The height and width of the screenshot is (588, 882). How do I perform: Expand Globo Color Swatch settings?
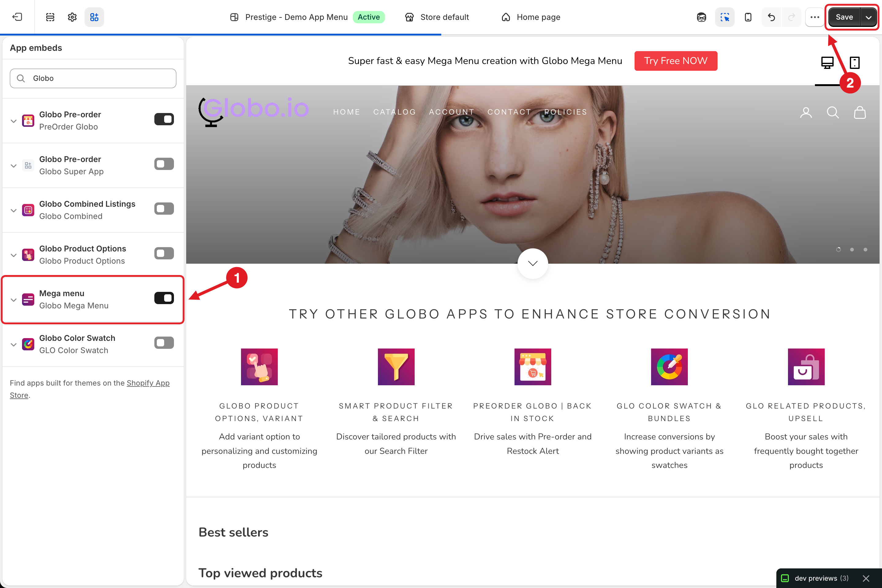13,344
